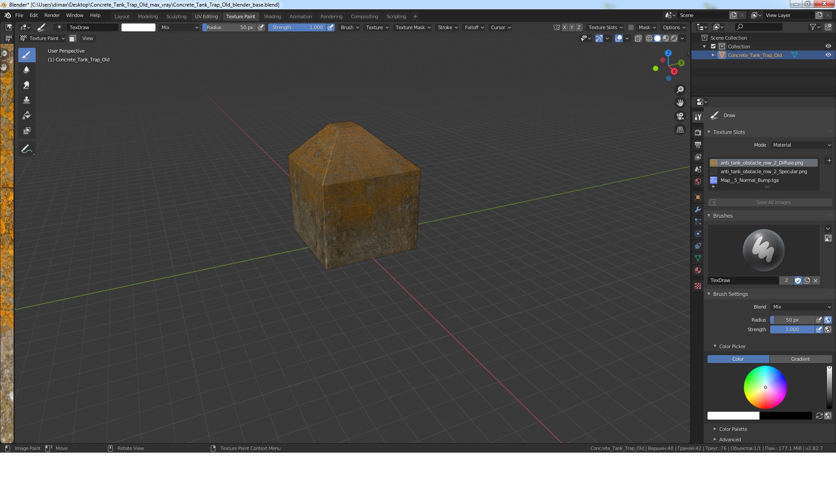The image size is (836, 504).
Task: Toggle Z axis symmetry
Action: point(579,27)
